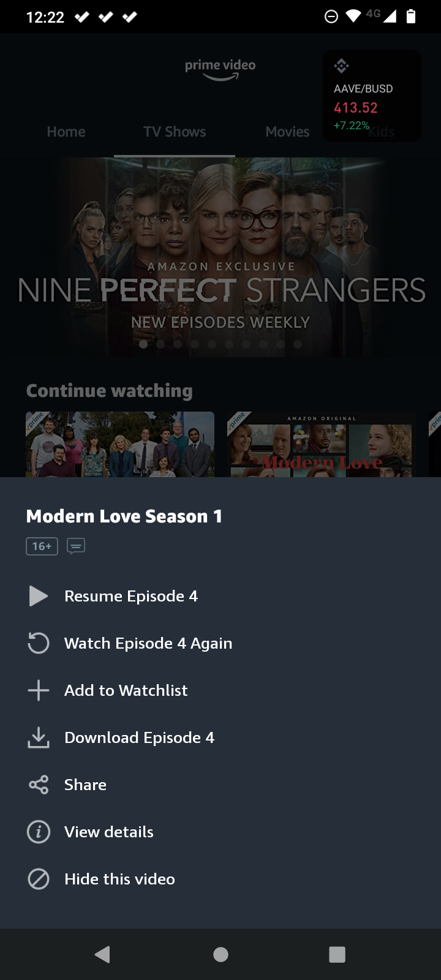
Task: Choose Watch Episode 4 Again
Action: (x=221, y=643)
